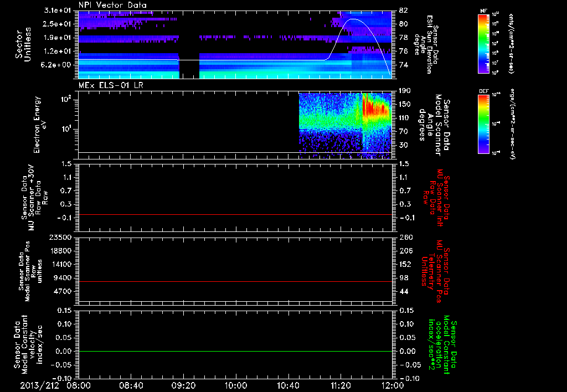Click the 10⁷ label on the NF color bar

point(496,63)
